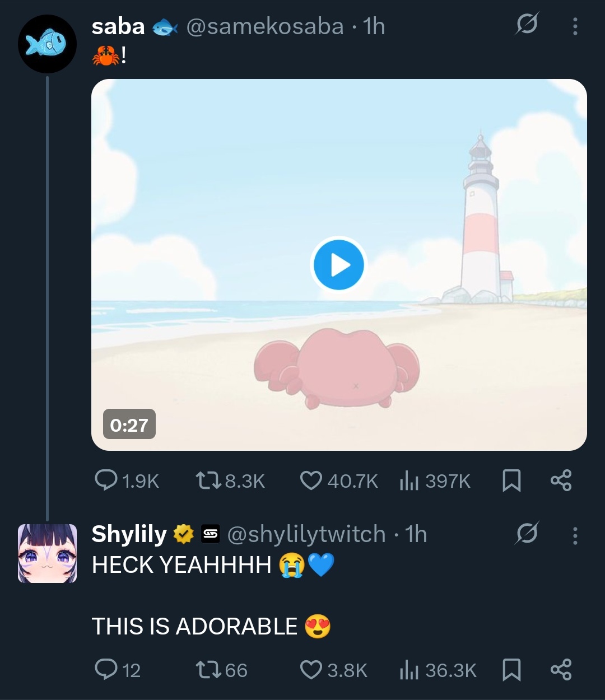Like saba's post with 40.7K likes
The width and height of the screenshot is (605, 700).
(311, 480)
